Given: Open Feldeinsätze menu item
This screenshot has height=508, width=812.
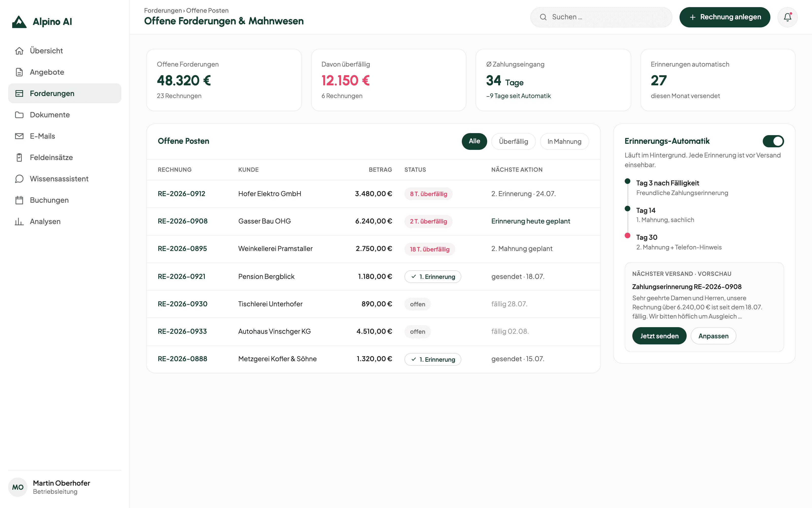Looking at the screenshot, I should [x=64, y=157].
